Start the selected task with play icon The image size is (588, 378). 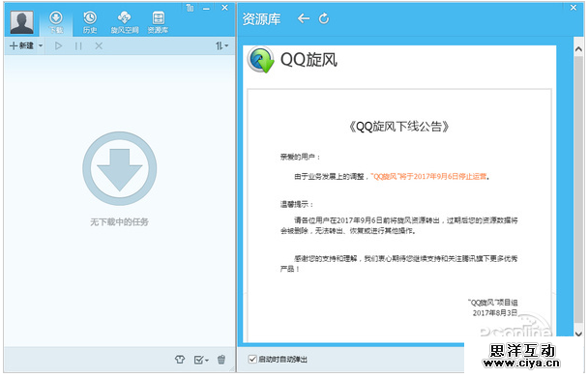point(58,46)
